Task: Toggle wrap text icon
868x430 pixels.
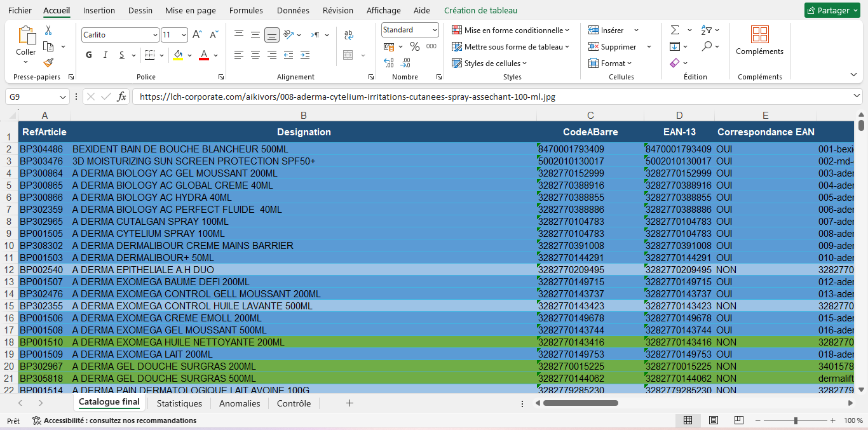Action: pyautogui.click(x=349, y=35)
